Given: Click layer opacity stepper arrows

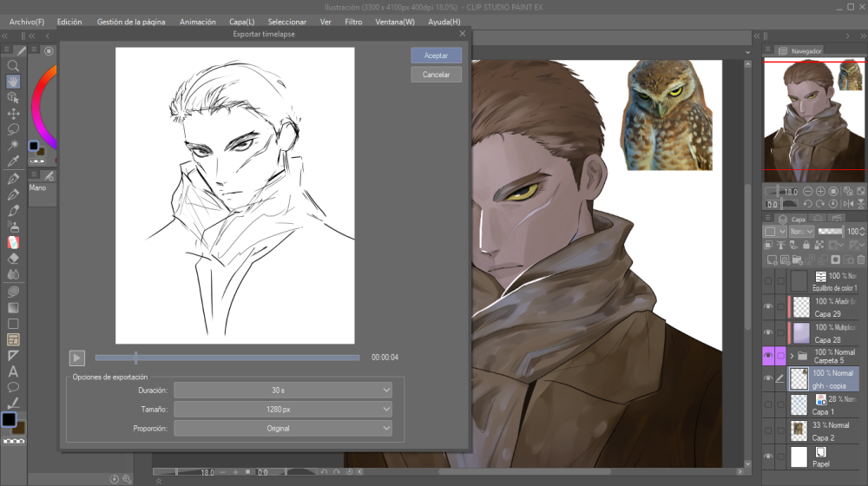Looking at the screenshot, I should pos(863,232).
